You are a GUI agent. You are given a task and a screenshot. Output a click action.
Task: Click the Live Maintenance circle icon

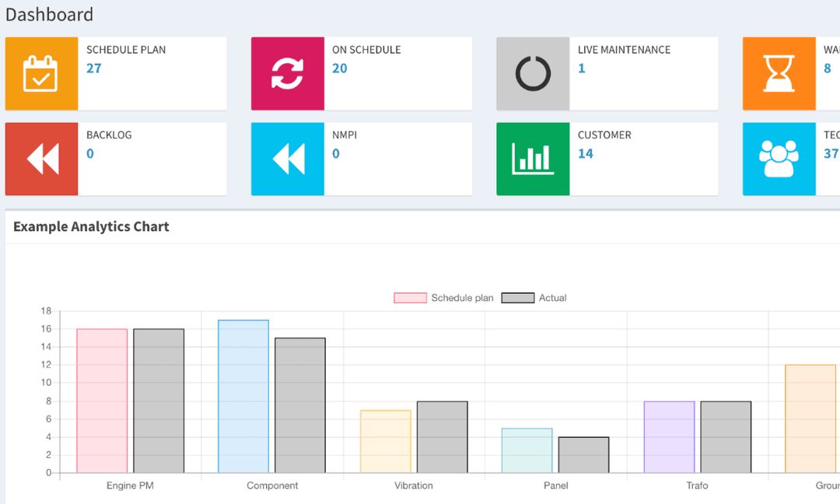tap(533, 74)
